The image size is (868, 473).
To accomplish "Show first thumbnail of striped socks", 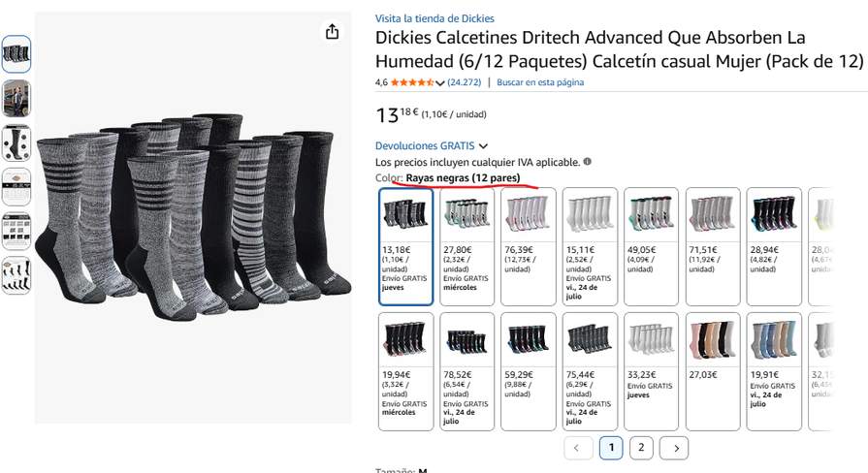I will click(16, 54).
